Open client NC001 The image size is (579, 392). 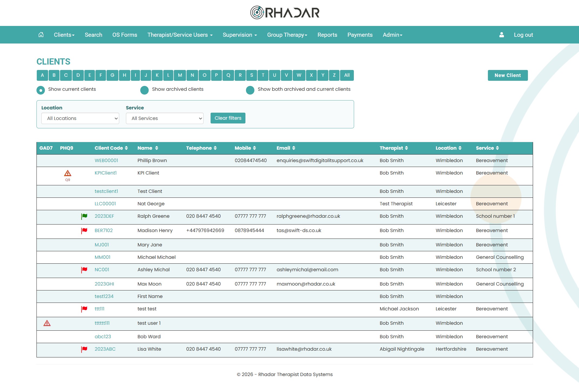(102, 270)
